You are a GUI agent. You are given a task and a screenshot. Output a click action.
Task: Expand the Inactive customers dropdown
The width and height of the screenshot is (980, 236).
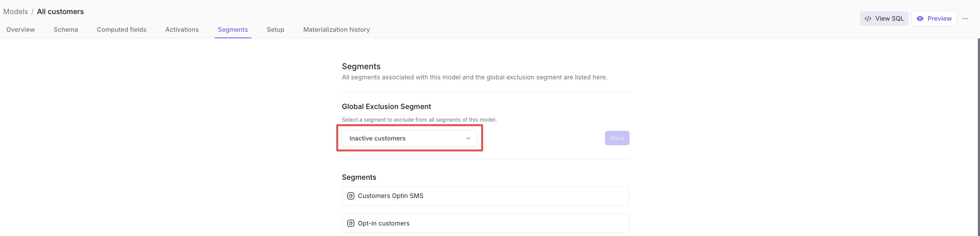pyautogui.click(x=409, y=138)
